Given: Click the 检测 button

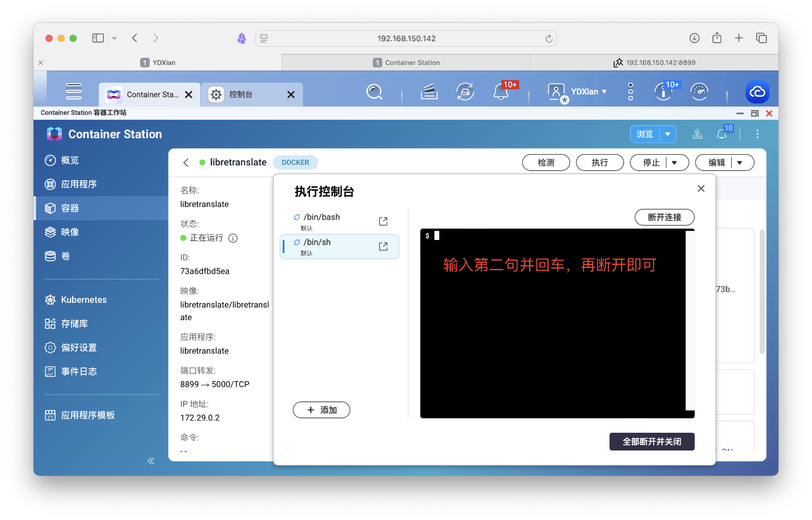Looking at the screenshot, I should [546, 162].
